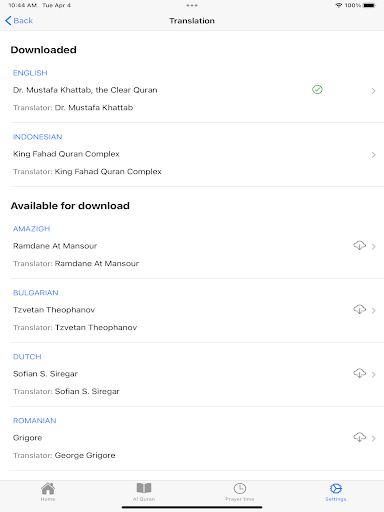Tap the download cloud icon for Amazigh
Screen dimensions: 384x512
click(359, 245)
